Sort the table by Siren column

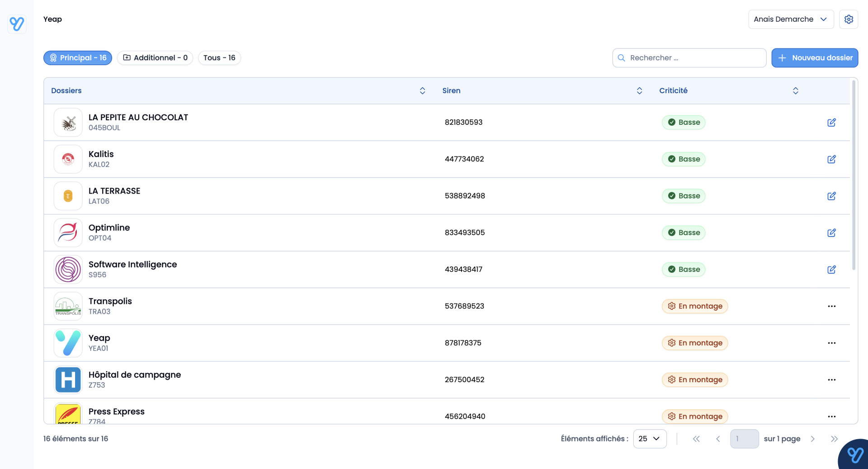(x=639, y=91)
